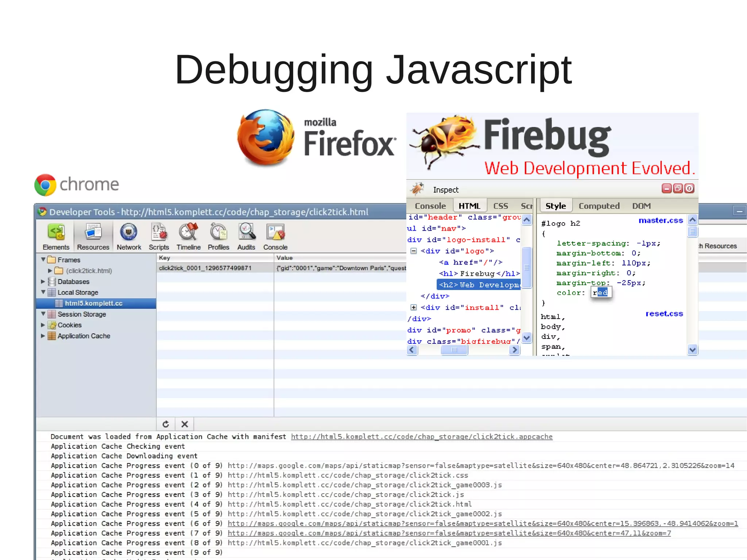Expand the Cookies tree node
Image resolution: width=747 pixels, height=560 pixels.
(43, 325)
